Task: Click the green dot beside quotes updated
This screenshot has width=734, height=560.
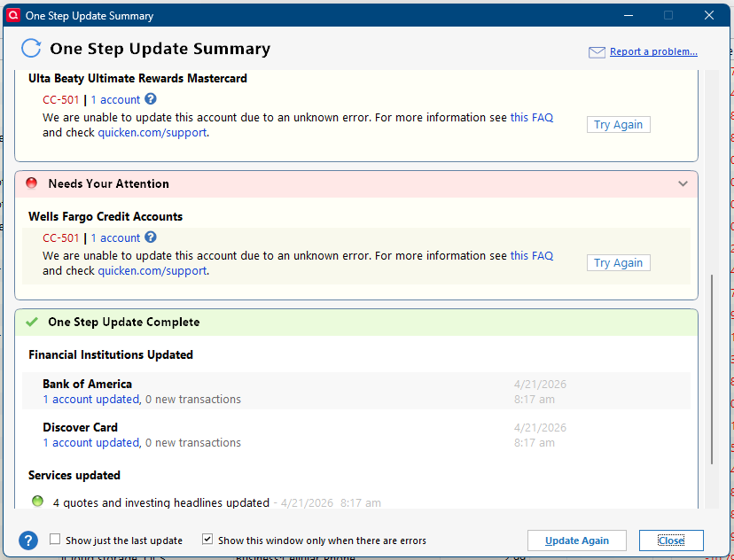Action: point(37,502)
